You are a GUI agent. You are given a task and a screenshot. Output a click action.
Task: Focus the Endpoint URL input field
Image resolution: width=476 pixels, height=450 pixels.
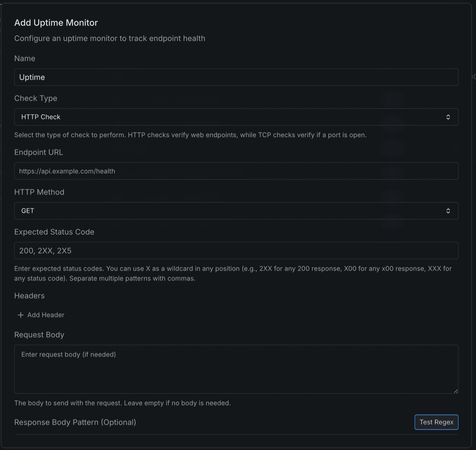pos(236,171)
